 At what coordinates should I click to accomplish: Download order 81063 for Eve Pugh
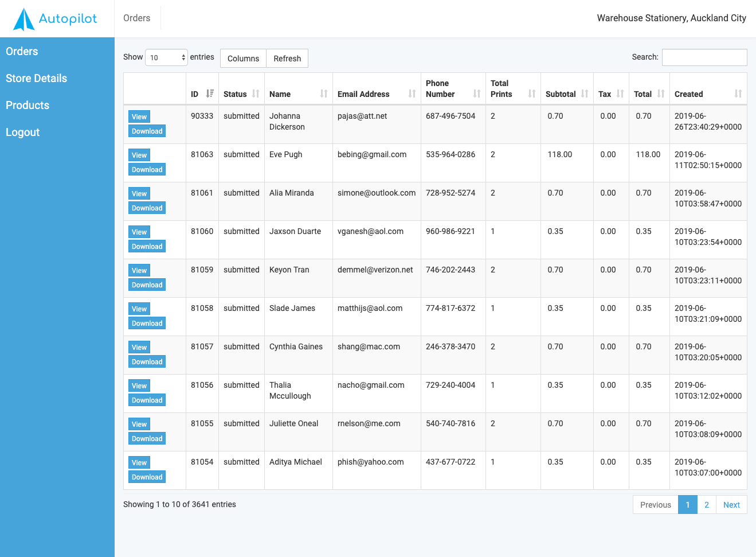(x=147, y=170)
